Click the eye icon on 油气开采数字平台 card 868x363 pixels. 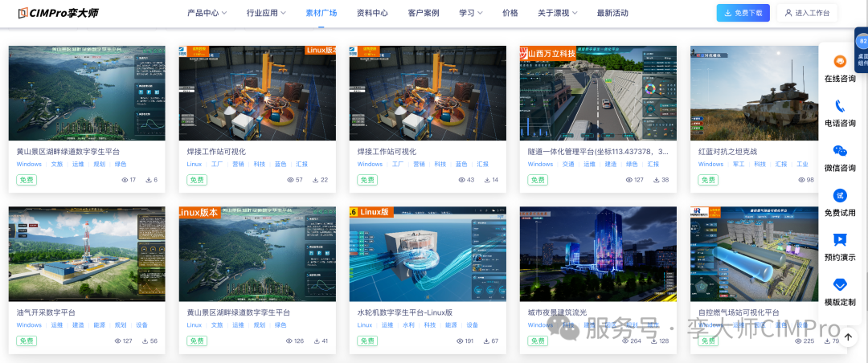point(117,341)
